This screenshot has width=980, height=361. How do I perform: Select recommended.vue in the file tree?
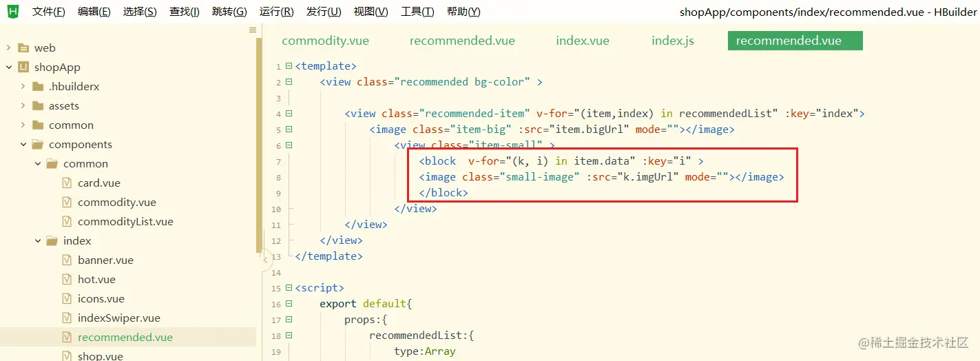pyautogui.click(x=125, y=337)
